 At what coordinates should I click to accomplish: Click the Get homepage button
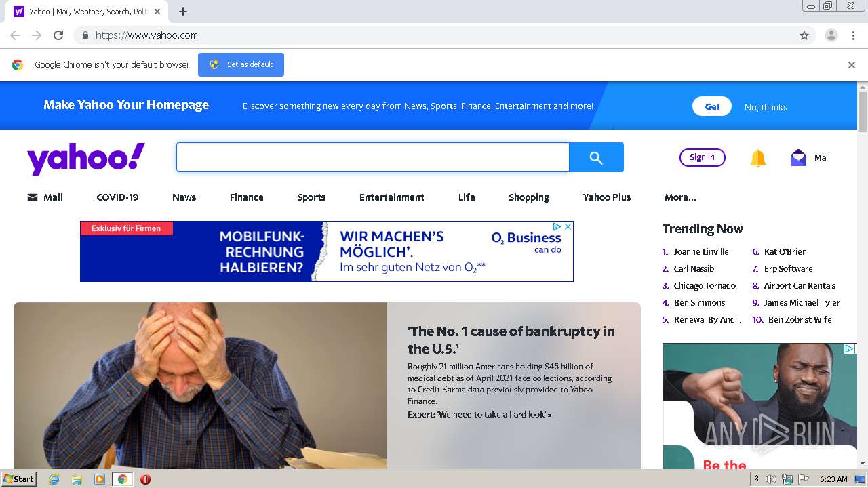click(712, 106)
